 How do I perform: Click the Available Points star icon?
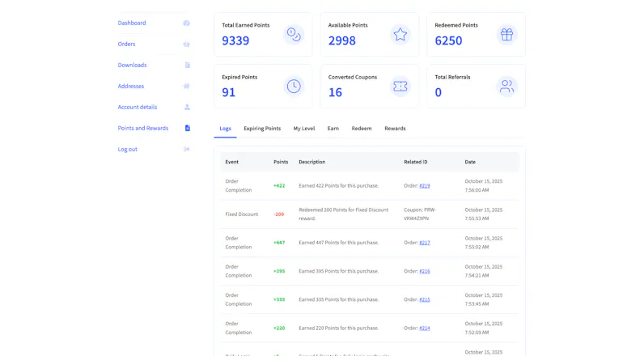click(x=400, y=35)
